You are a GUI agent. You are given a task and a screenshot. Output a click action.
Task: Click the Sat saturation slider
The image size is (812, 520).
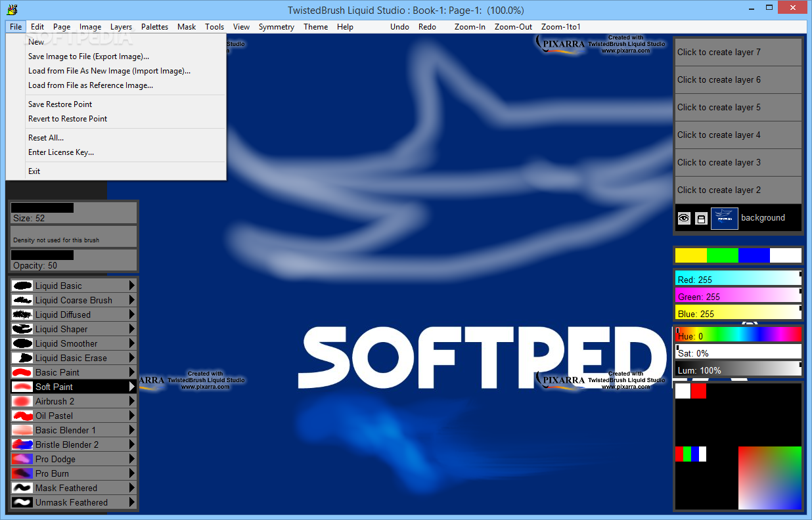738,351
